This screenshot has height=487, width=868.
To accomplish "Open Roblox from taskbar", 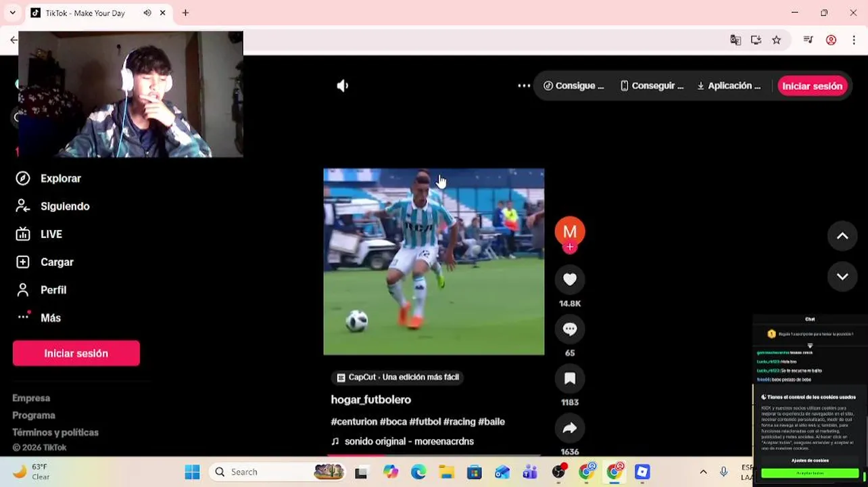I will coord(642,472).
